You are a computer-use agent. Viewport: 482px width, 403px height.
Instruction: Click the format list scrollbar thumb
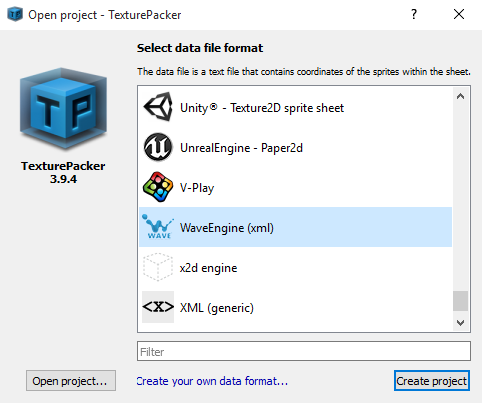[x=461, y=301]
